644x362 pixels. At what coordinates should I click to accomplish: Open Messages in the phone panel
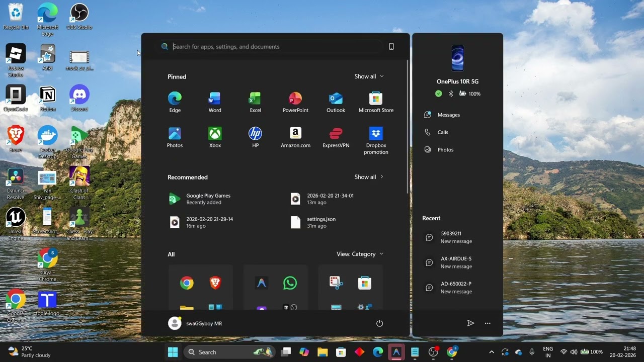coord(442,115)
